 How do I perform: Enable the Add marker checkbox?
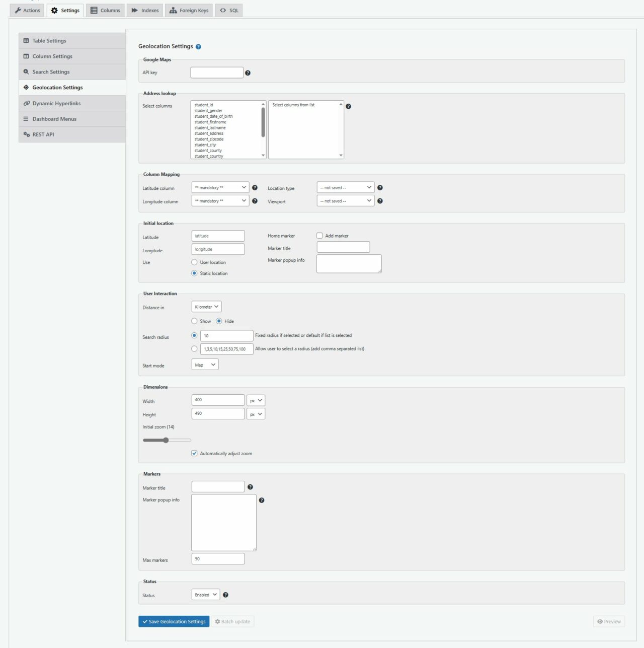[319, 235]
